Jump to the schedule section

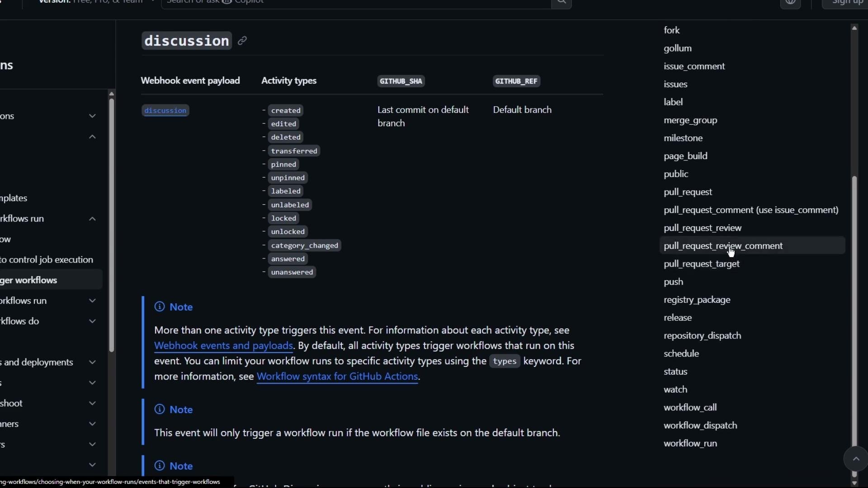[x=681, y=354]
